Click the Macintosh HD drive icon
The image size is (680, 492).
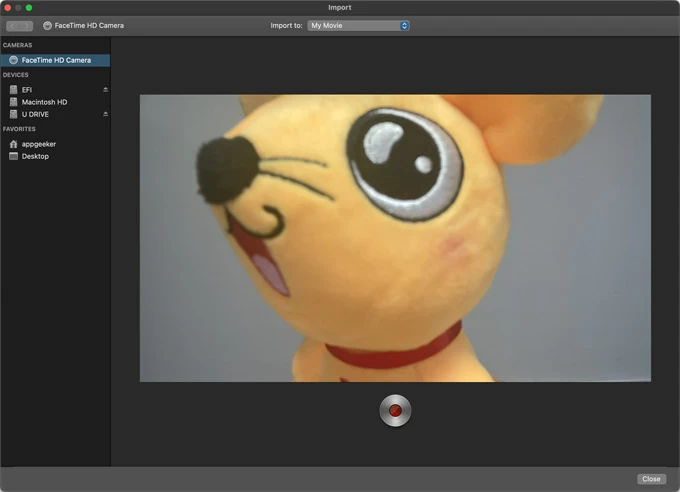click(x=13, y=102)
